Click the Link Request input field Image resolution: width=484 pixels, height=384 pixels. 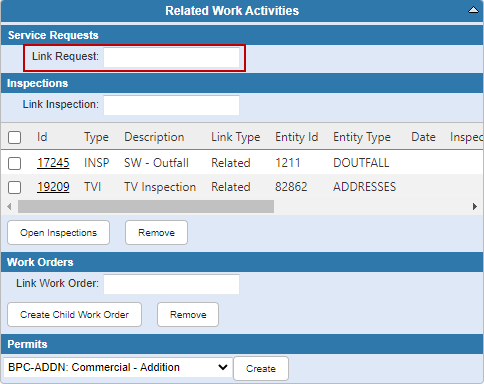coord(171,57)
